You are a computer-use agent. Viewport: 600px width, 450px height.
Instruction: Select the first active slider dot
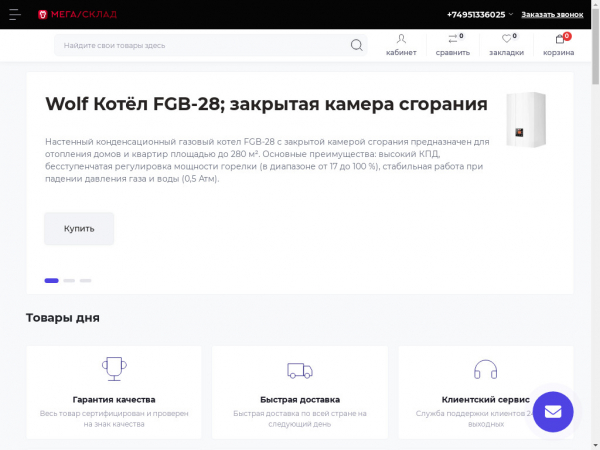[51, 281]
